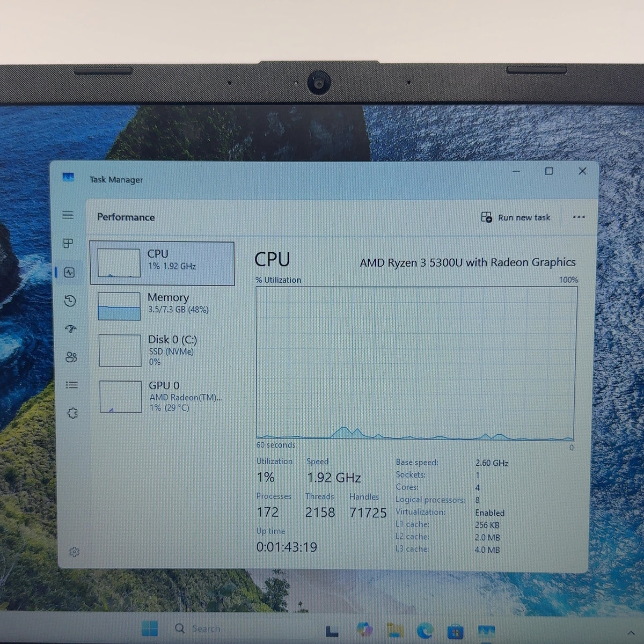The height and width of the screenshot is (644, 644).
Task: Click the Virtualization 'Enabled' value
Action: [489, 513]
